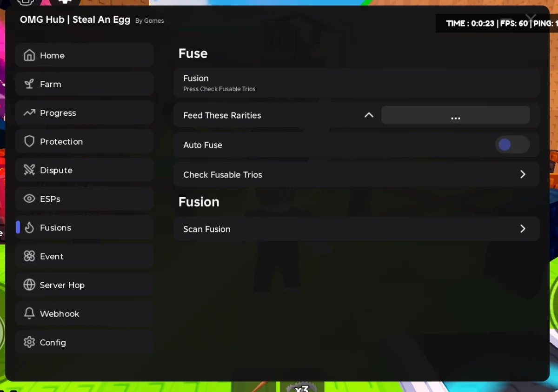Run Check Fusable Trios
This screenshot has width=558, height=392.
point(356,174)
